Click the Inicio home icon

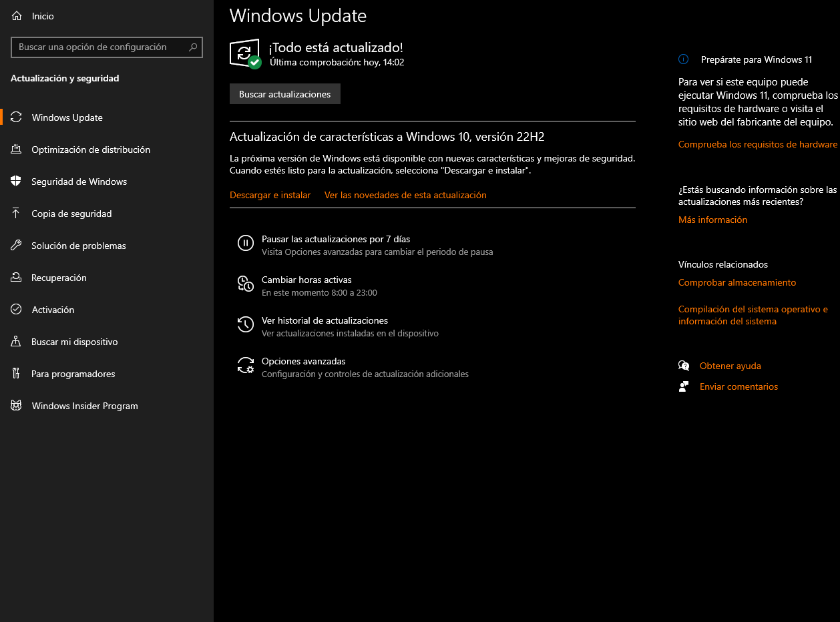tap(17, 16)
